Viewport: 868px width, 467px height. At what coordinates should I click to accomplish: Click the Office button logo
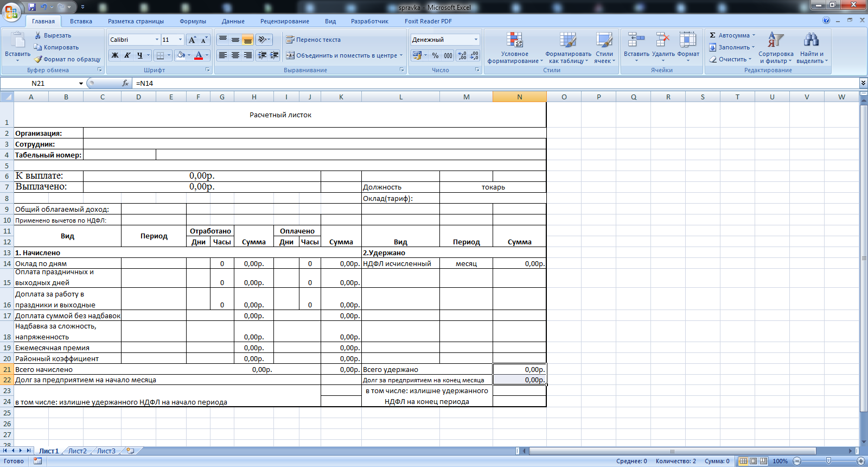click(11, 11)
